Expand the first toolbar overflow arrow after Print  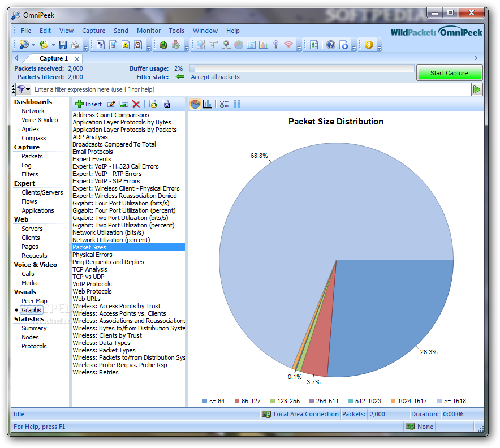pyautogui.click(x=85, y=49)
